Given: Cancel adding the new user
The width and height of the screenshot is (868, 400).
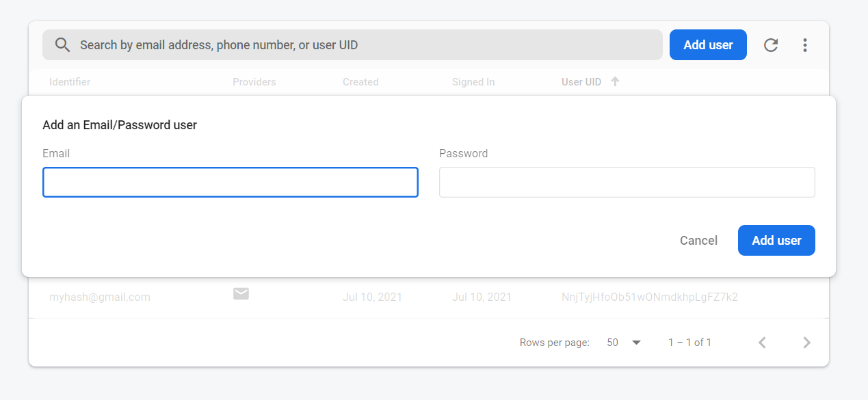Looking at the screenshot, I should pos(698,241).
